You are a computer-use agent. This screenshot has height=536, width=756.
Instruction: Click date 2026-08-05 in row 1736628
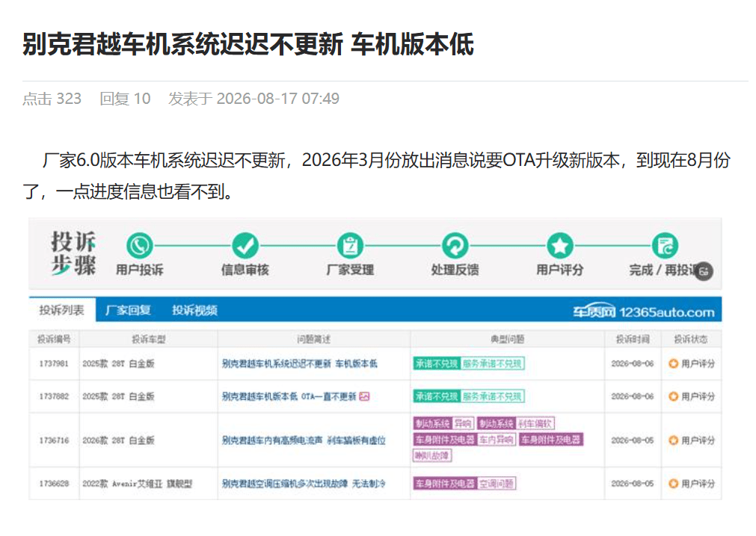[x=633, y=484]
